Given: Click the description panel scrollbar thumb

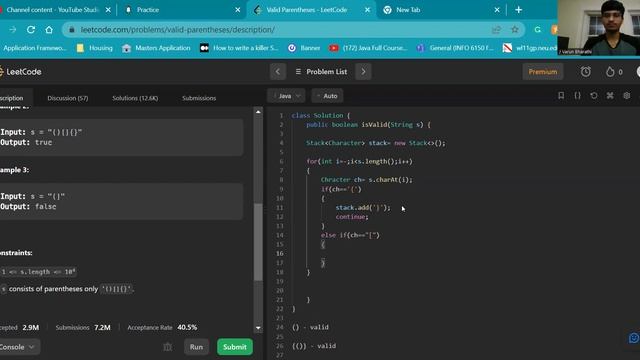Looking at the screenshot, I should [x=258, y=242].
